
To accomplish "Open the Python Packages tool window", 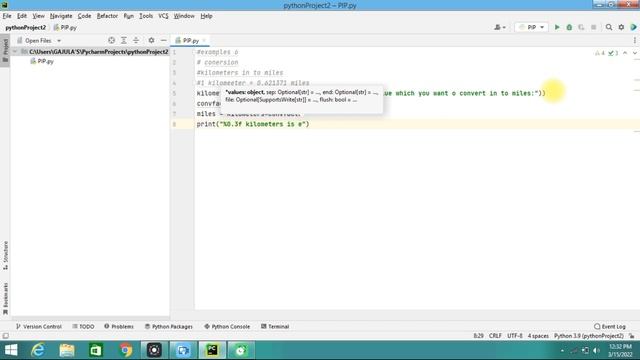I will [x=169, y=327].
